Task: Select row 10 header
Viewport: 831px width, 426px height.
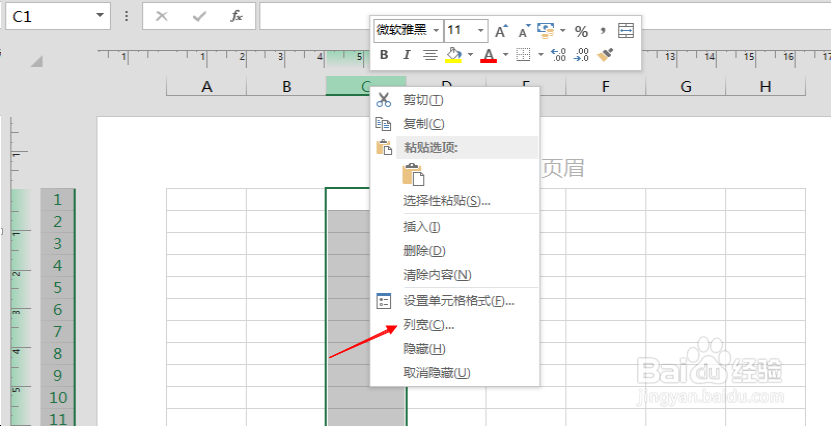Action: point(57,397)
